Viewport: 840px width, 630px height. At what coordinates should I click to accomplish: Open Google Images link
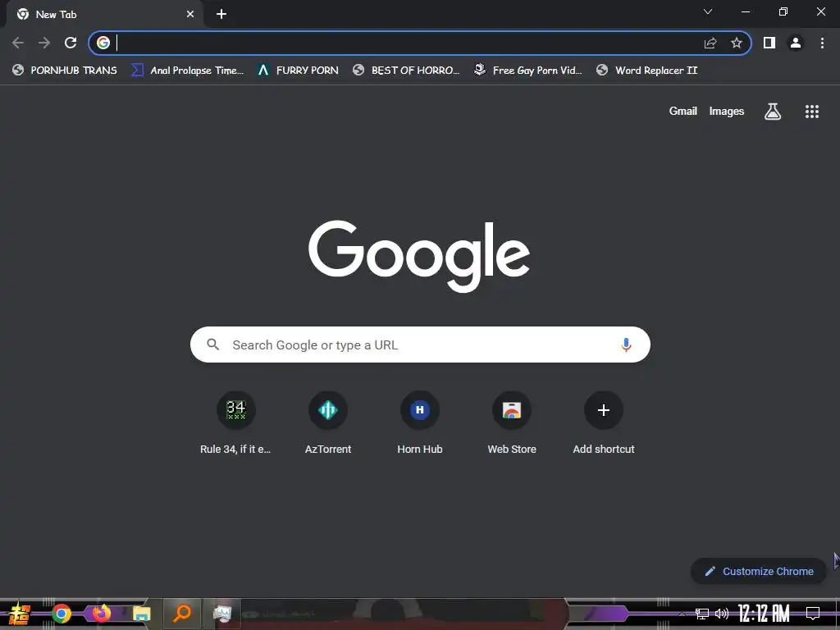(x=727, y=112)
